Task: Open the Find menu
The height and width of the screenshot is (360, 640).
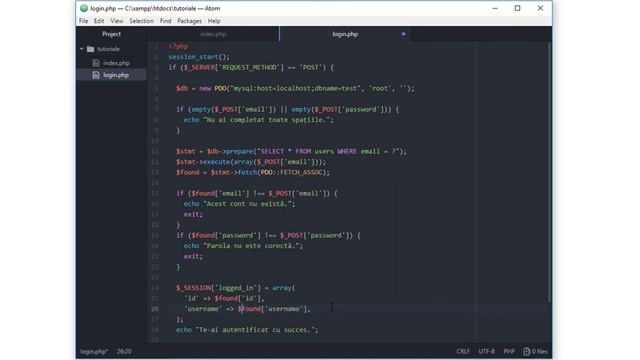Action: 165,21
